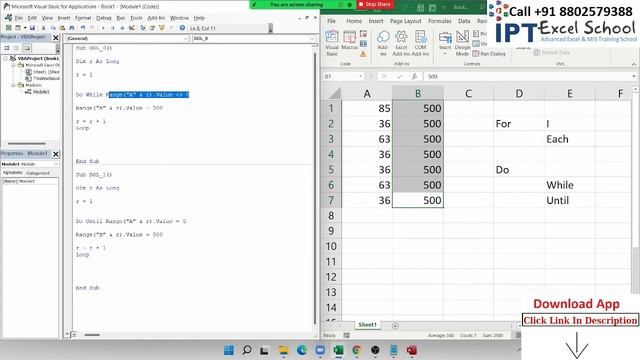
Task: Open Module1 object dropdown in Properties
Action: click(x=56, y=164)
